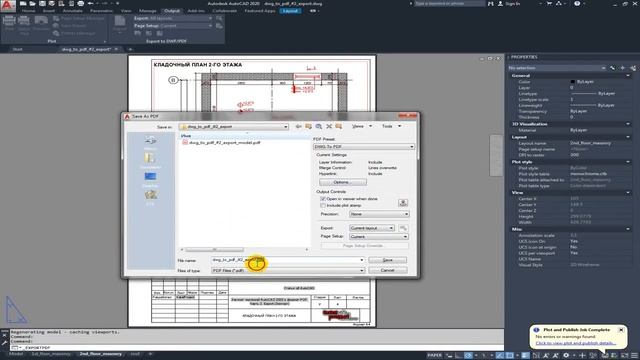The image size is (640, 360).
Task: Click the Create New Folder icon in dialog
Action: click(x=339, y=127)
